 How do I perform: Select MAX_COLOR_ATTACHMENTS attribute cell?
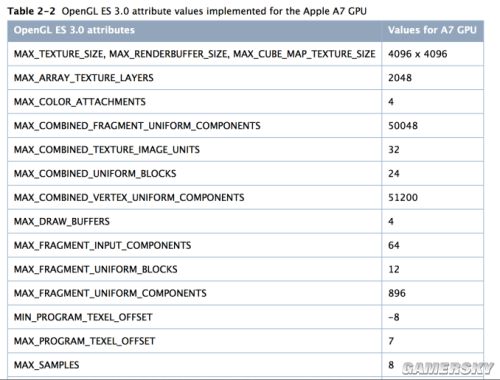(x=195, y=102)
